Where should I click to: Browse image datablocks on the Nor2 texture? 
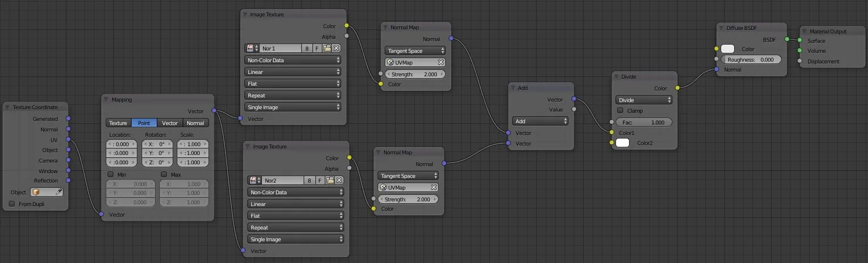255,180
